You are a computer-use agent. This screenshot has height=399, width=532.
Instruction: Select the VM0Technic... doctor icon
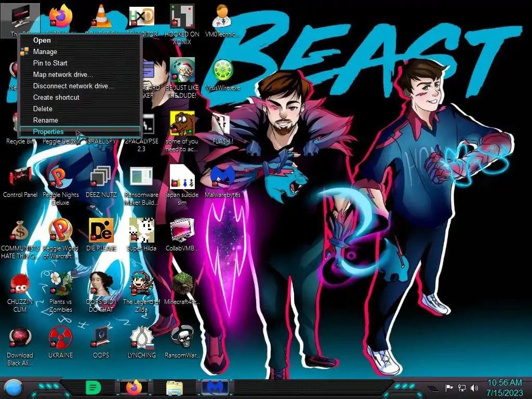tap(222, 16)
